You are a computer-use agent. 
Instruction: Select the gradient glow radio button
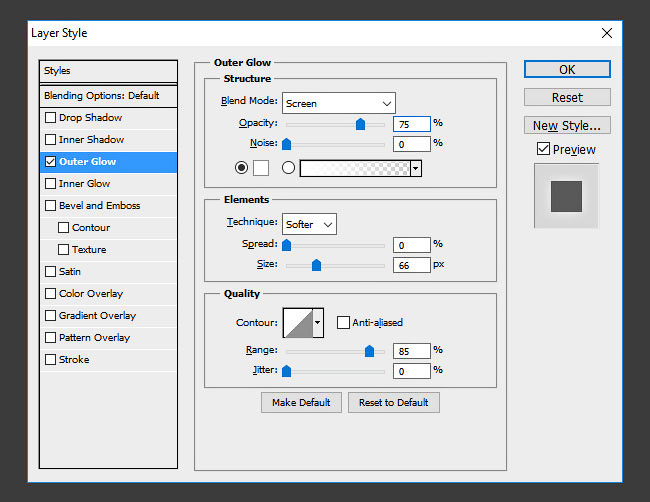[x=289, y=168]
